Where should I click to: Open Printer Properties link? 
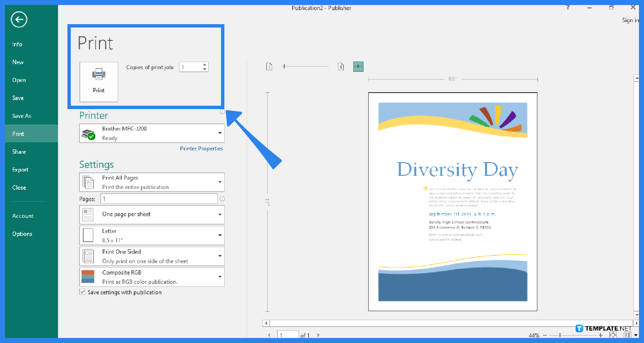(201, 148)
